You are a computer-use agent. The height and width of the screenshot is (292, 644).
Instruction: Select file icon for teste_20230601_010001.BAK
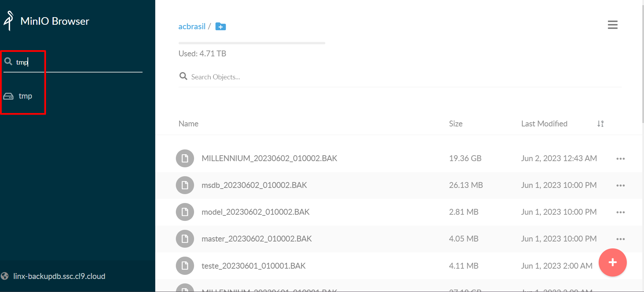[185, 266]
